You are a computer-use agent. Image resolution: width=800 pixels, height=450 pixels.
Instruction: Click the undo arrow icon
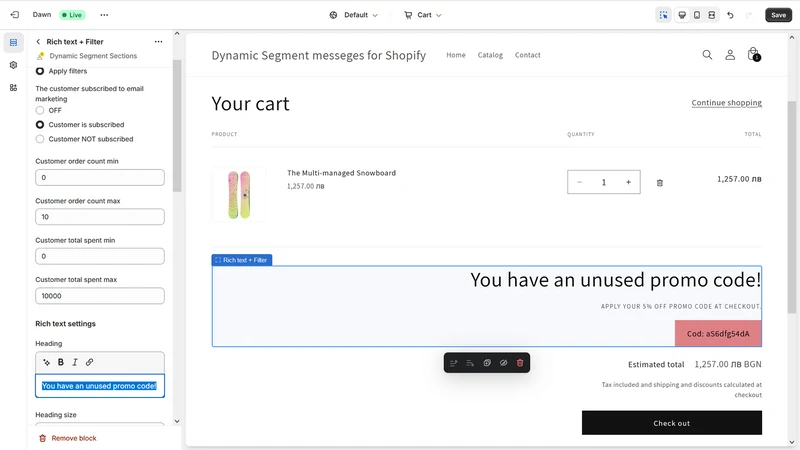click(x=730, y=15)
